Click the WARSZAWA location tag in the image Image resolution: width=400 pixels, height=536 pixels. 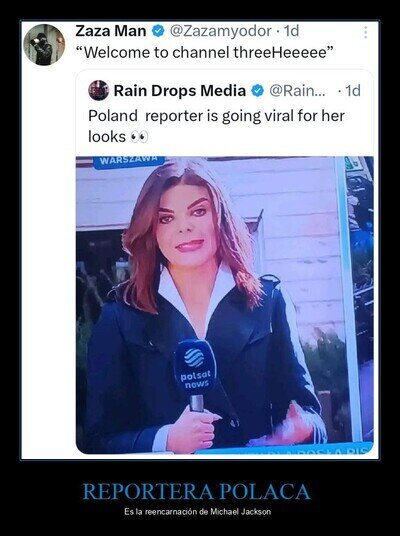coord(129,161)
